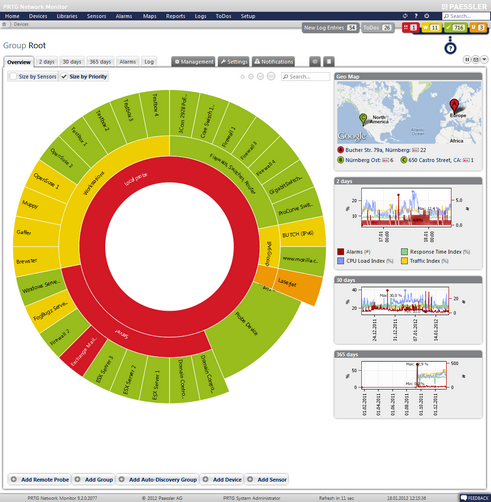491x502 pixels.
Task: Click the home icon in the breadcrumb
Action: coord(4,24)
